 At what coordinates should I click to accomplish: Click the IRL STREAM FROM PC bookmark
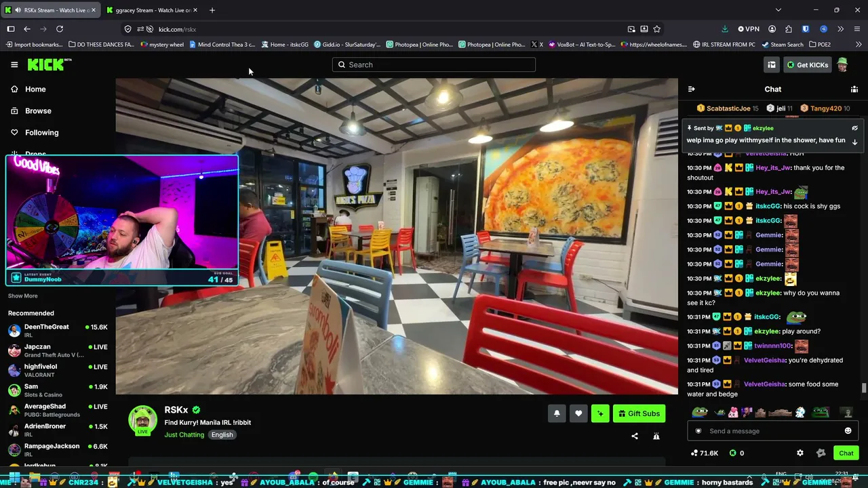(x=724, y=45)
